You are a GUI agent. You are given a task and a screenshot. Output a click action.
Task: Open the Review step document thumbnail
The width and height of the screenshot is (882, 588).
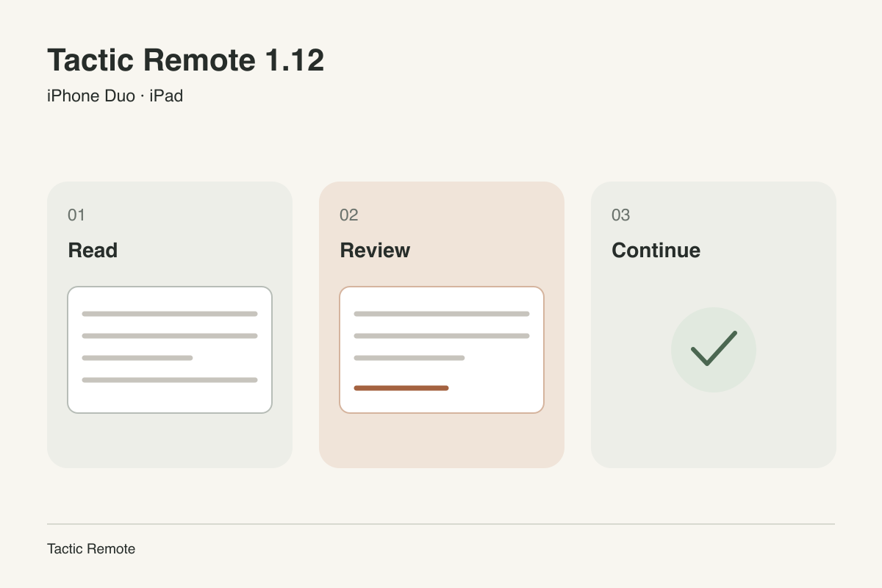click(x=442, y=350)
